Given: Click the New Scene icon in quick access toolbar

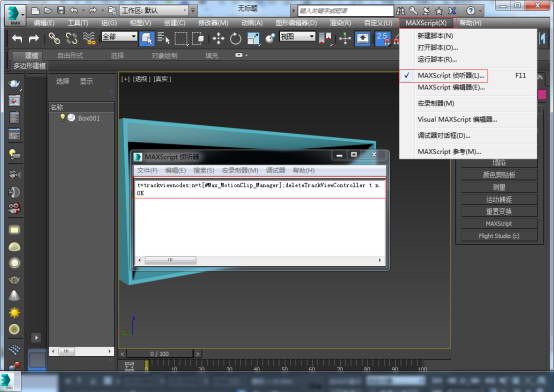Looking at the screenshot, I should [35, 11].
